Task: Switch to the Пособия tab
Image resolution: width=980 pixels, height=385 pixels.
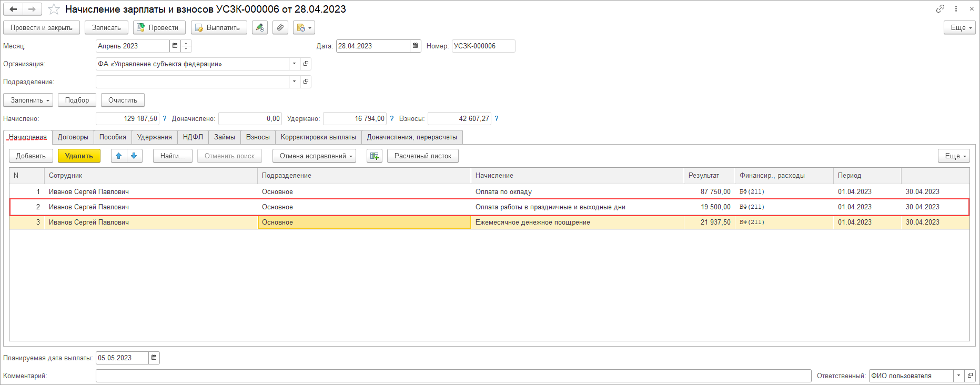Action: 113,137
